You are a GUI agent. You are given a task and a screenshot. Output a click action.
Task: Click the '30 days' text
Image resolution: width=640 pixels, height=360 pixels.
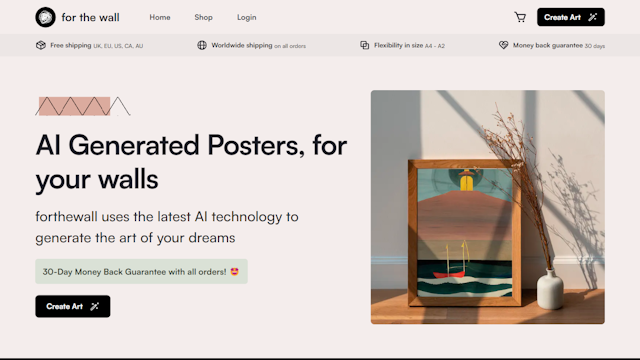pyautogui.click(x=595, y=46)
